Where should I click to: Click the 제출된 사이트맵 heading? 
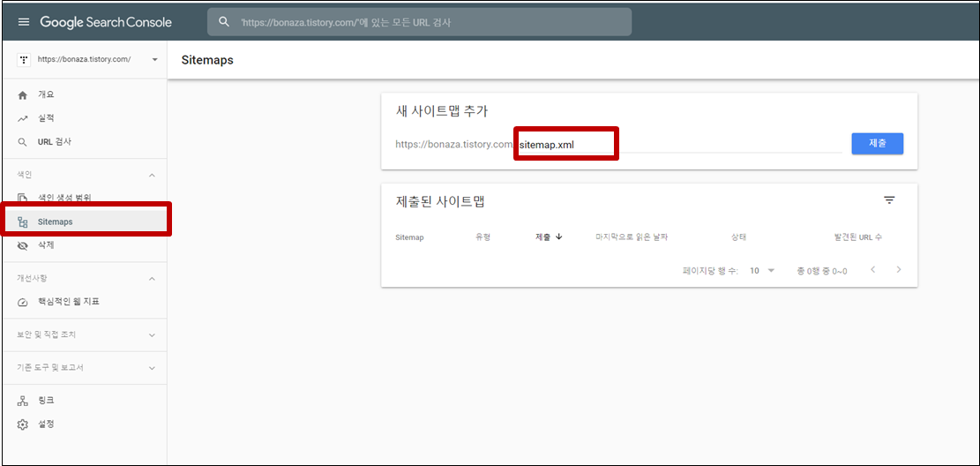[x=441, y=201]
